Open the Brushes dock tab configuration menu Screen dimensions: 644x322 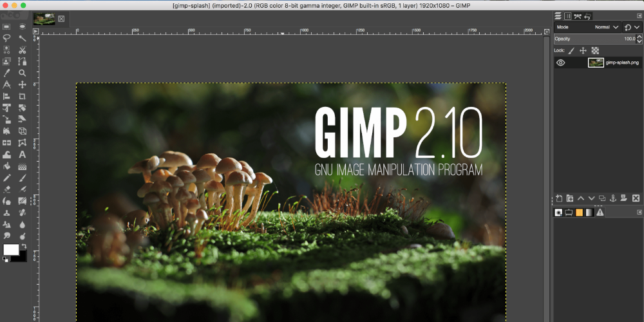tap(639, 213)
